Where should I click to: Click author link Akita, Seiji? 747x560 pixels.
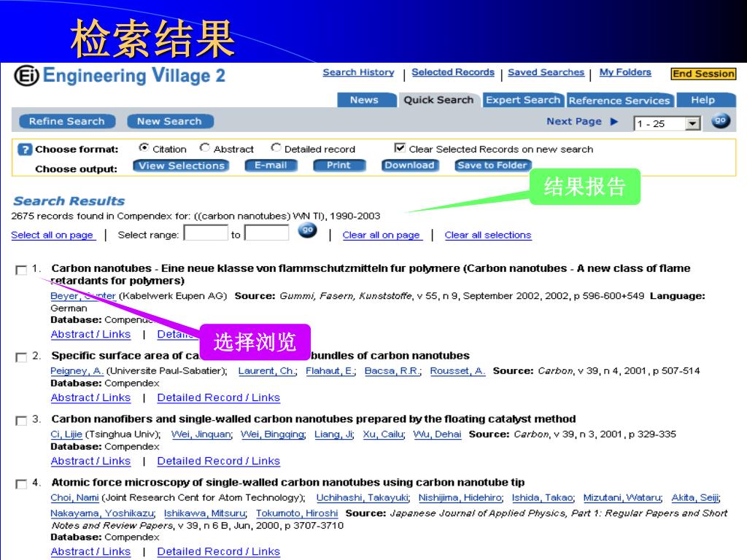(x=695, y=497)
